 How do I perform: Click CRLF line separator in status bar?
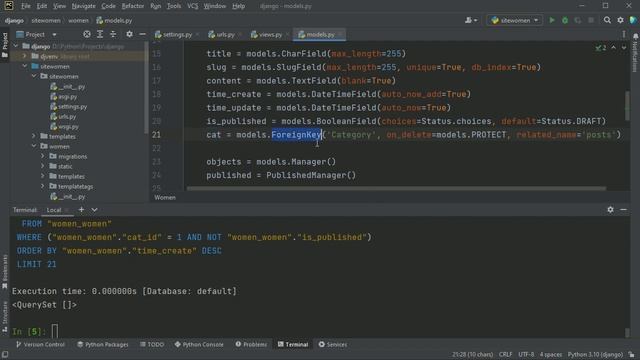pyautogui.click(x=505, y=355)
